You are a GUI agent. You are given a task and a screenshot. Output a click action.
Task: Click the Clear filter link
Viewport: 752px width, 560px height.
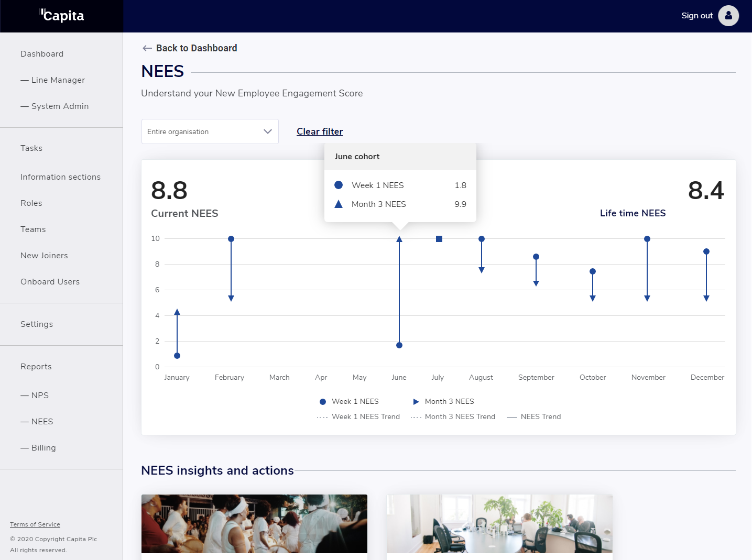click(320, 131)
